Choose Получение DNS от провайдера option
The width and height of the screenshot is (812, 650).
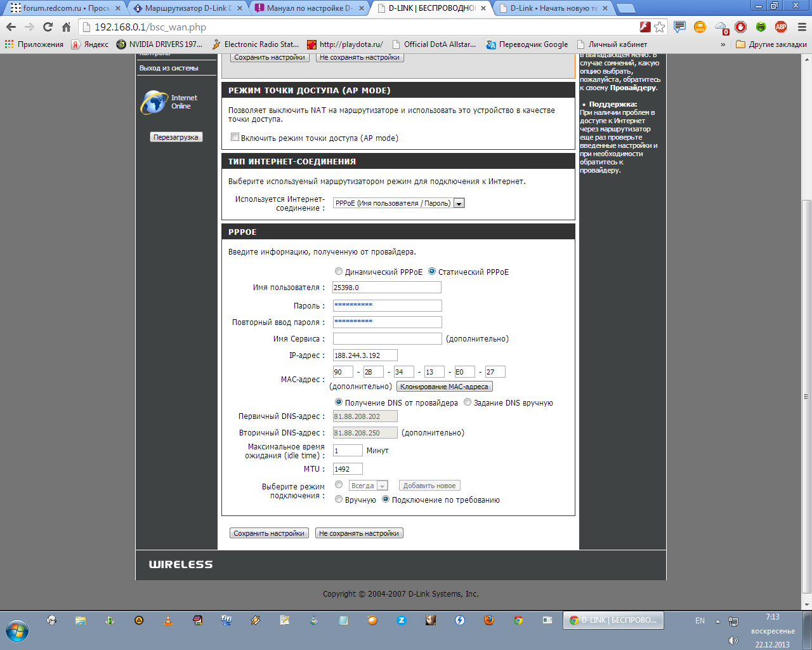tap(339, 402)
